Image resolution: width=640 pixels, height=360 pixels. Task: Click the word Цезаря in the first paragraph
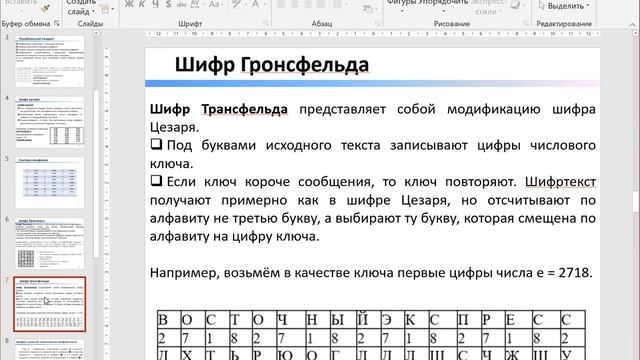174,127
